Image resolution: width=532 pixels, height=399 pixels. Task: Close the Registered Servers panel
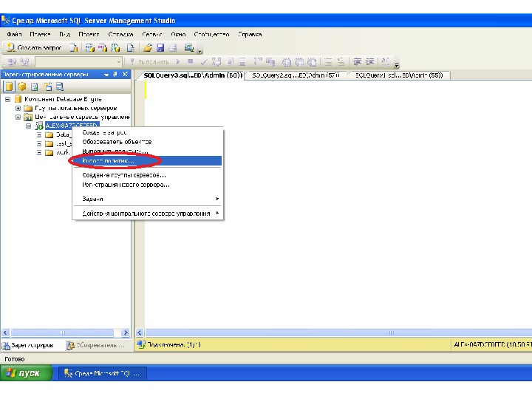pyautogui.click(x=125, y=75)
